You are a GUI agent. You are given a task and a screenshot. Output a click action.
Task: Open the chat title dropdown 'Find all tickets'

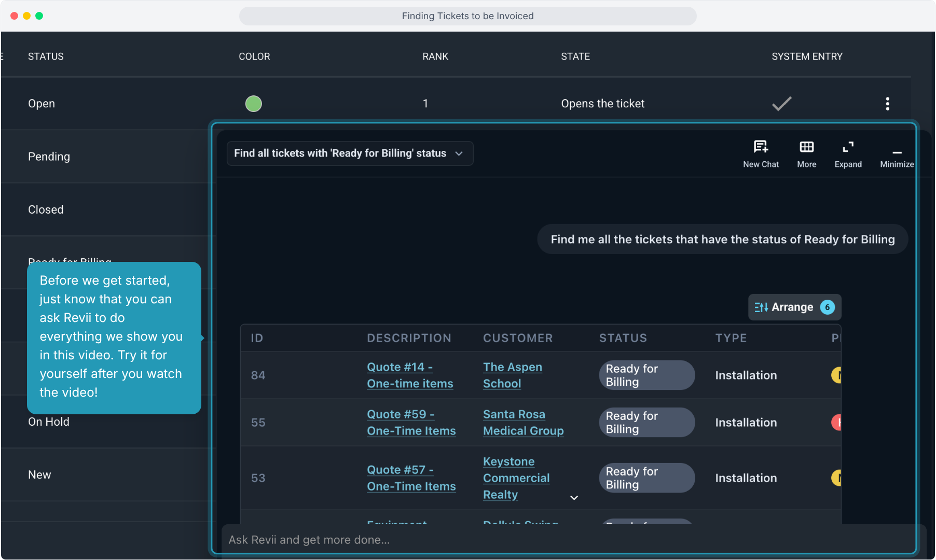tap(350, 153)
